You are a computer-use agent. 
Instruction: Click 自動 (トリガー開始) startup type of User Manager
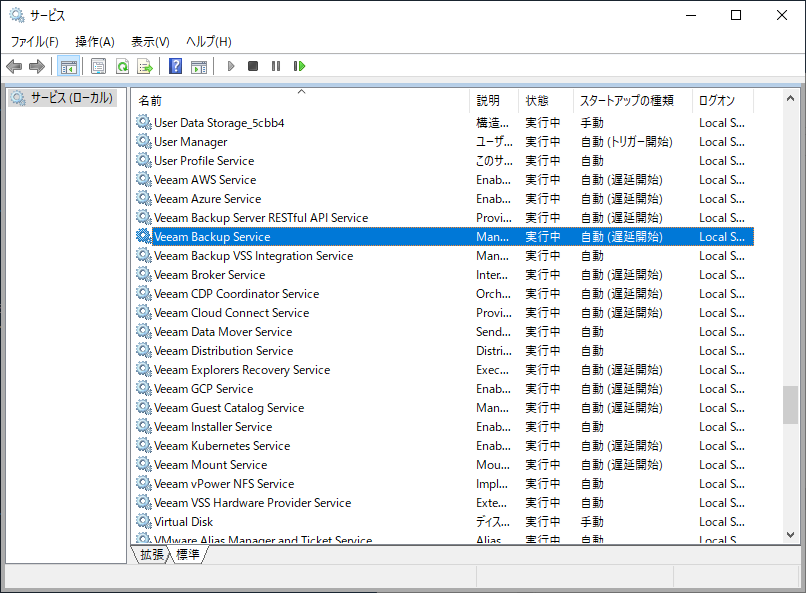click(x=627, y=142)
